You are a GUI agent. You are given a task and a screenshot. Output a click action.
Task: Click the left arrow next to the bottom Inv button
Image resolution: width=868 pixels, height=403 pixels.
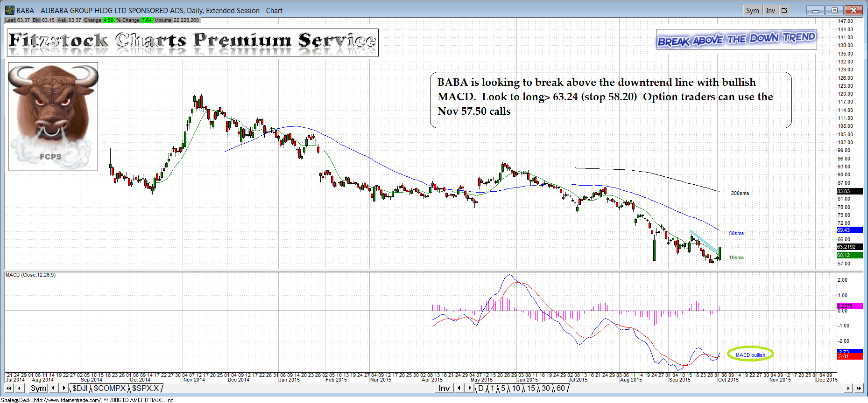tap(459, 388)
